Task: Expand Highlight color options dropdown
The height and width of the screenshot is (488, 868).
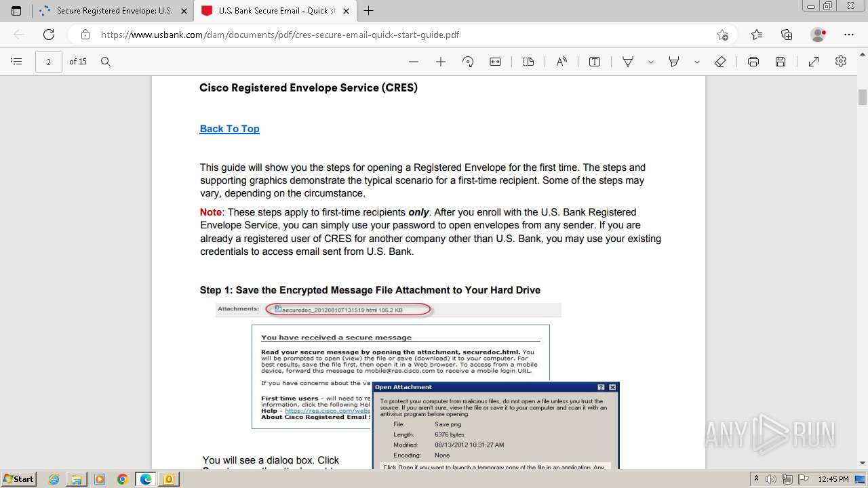Action: tap(697, 62)
